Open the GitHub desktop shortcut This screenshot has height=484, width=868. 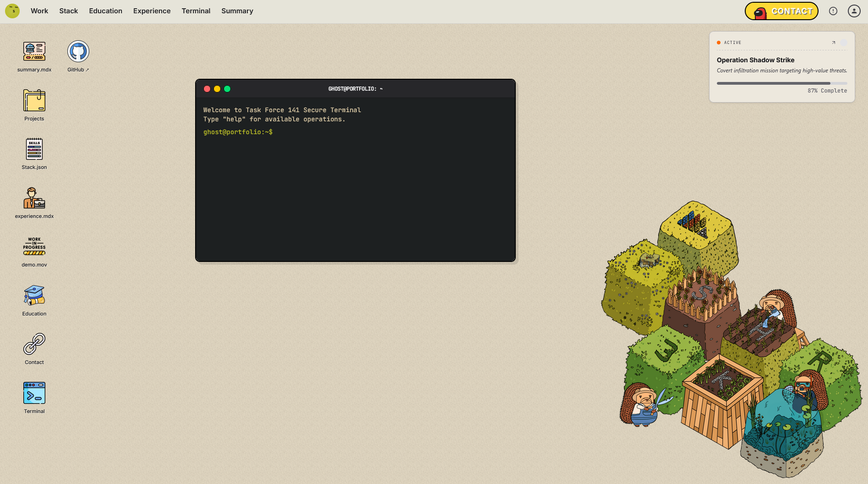click(78, 52)
